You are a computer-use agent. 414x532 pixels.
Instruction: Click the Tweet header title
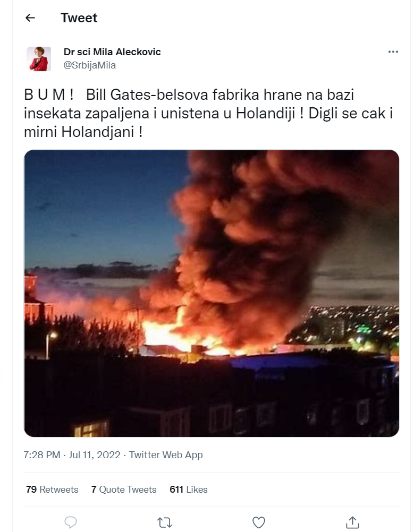click(79, 18)
